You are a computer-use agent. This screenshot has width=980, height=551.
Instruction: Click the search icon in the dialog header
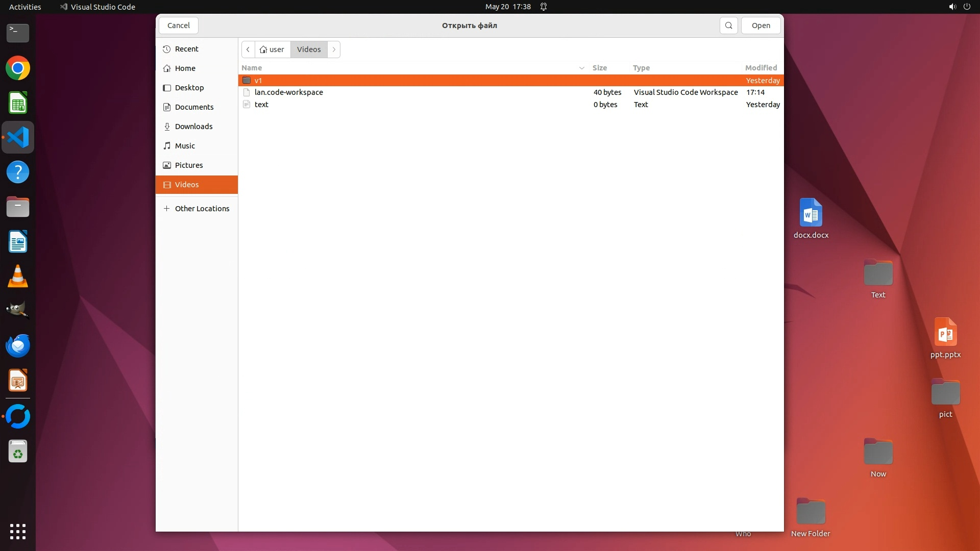click(x=728, y=26)
